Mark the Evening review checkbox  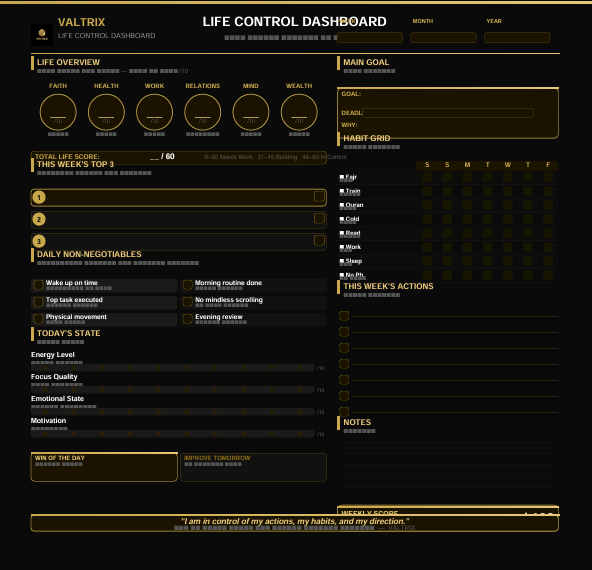tap(188, 319)
